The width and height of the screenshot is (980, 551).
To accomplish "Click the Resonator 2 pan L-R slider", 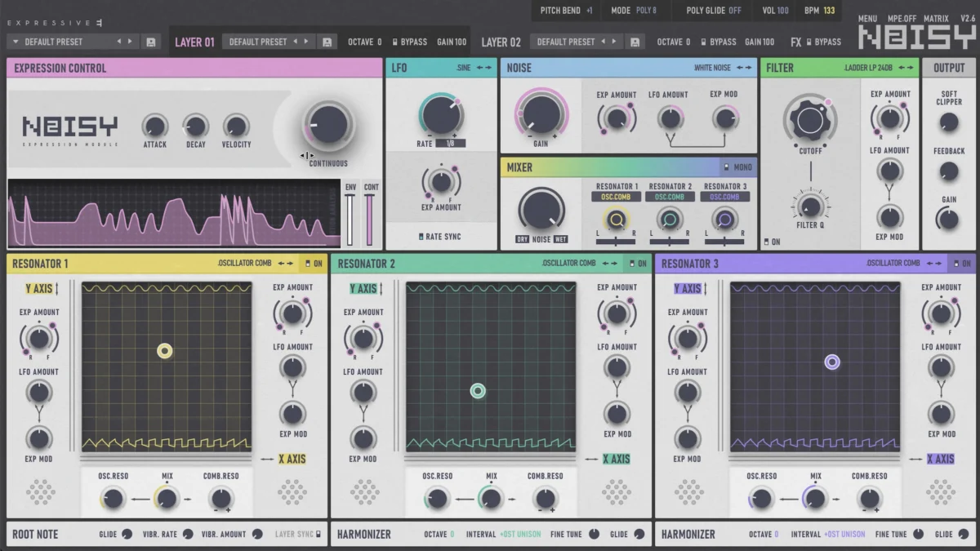I will [670, 241].
